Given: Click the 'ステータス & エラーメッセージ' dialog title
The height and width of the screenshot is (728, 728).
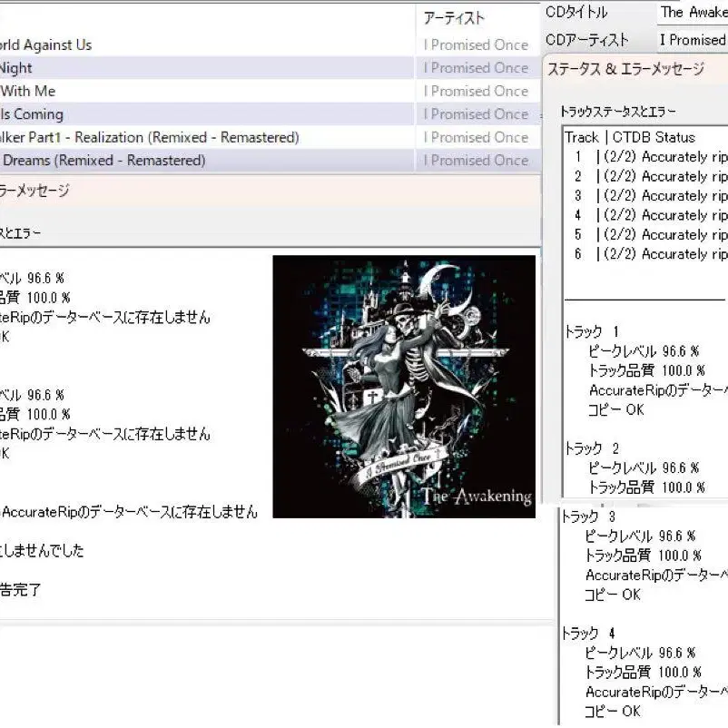Looking at the screenshot, I should [625, 69].
